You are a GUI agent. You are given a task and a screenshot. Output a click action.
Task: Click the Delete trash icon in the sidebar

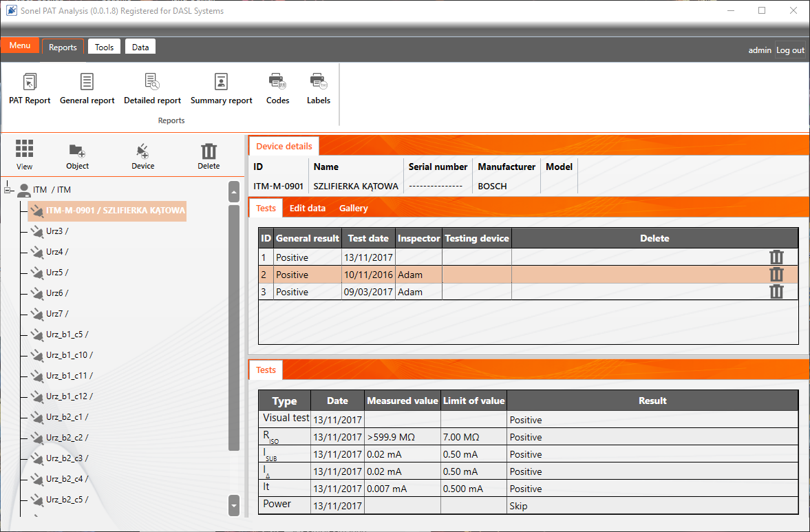click(x=209, y=151)
